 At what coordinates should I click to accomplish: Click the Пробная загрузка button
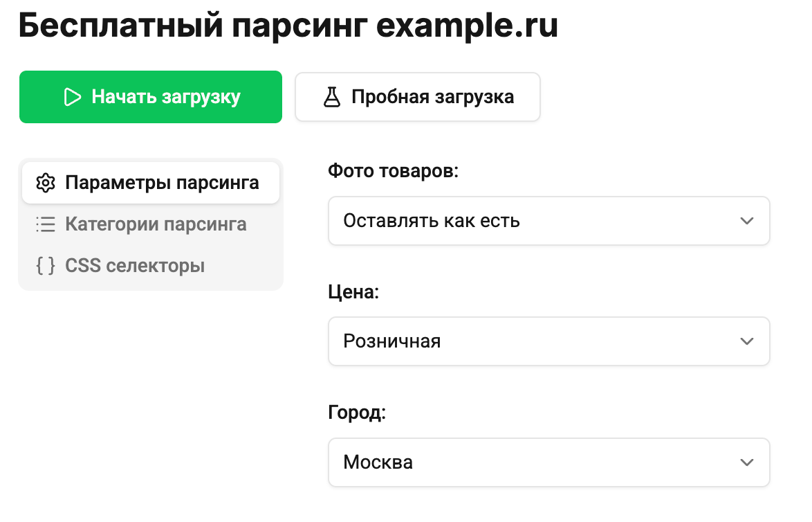point(417,97)
